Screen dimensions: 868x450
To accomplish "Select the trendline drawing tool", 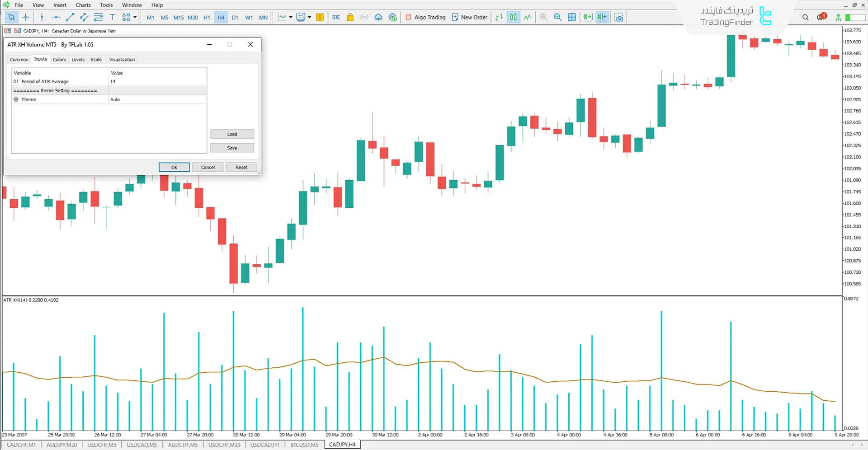I will 70,17.
